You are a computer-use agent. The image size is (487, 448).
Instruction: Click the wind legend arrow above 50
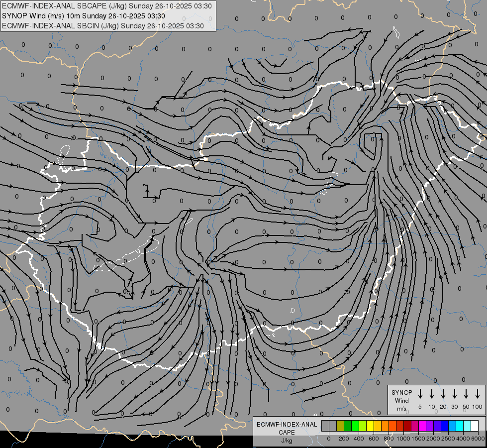tap(466, 394)
